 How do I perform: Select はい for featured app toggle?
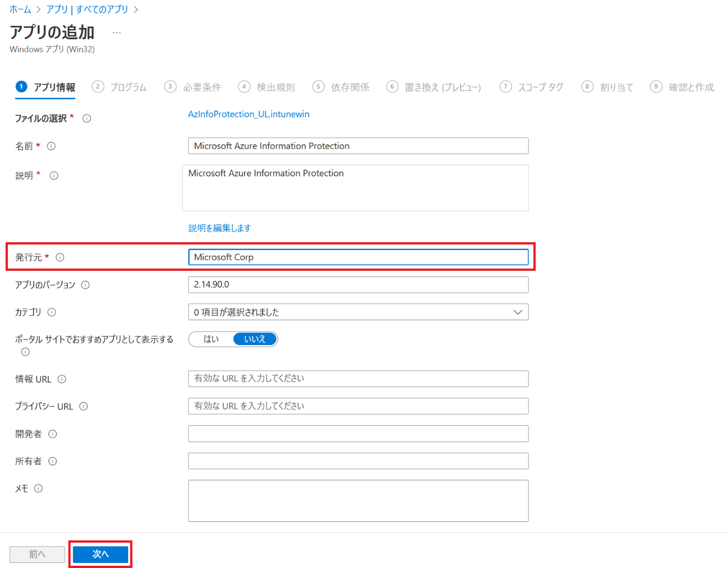211,339
